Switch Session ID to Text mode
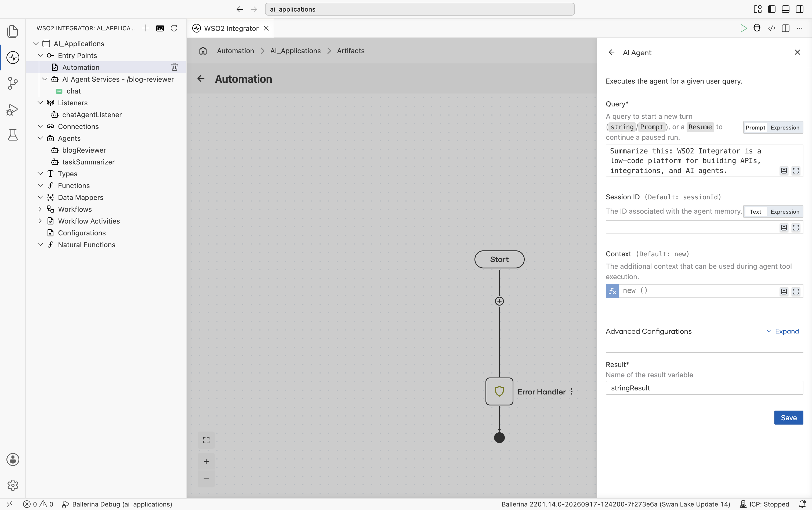This screenshot has height=510, width=812. (x=755, y=211)
